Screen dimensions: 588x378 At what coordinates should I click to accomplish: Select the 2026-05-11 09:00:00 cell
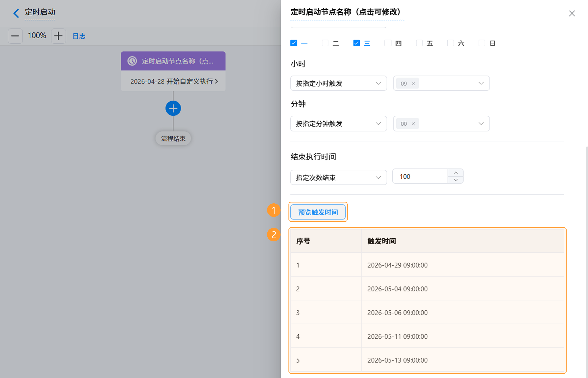pos(463,336)
